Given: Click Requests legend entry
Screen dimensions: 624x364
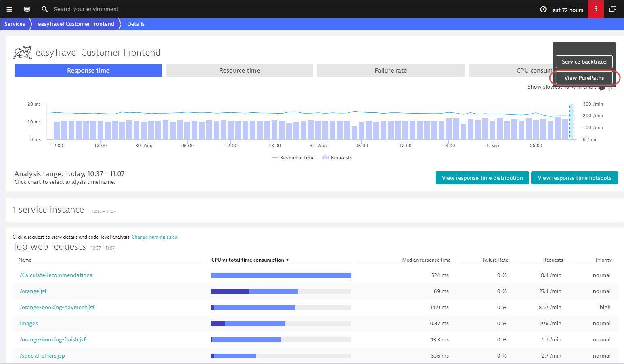Looking at the screenshot, I should pos(337,158).
